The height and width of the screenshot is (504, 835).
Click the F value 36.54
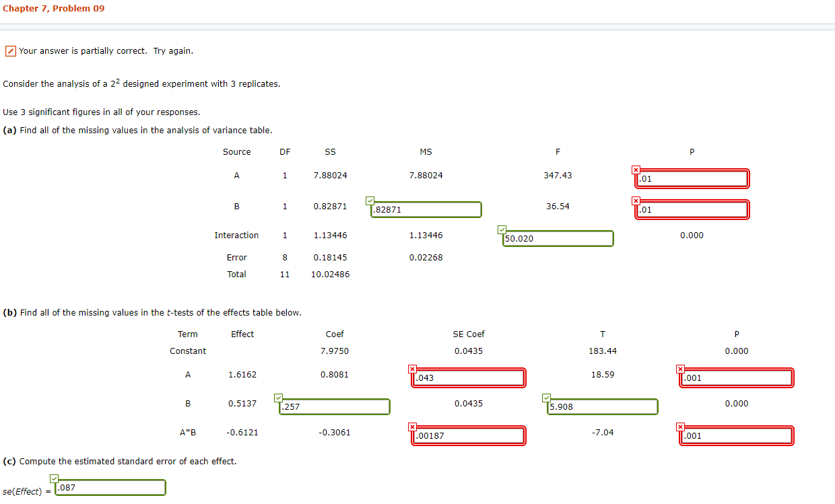[x=558, y=207]
